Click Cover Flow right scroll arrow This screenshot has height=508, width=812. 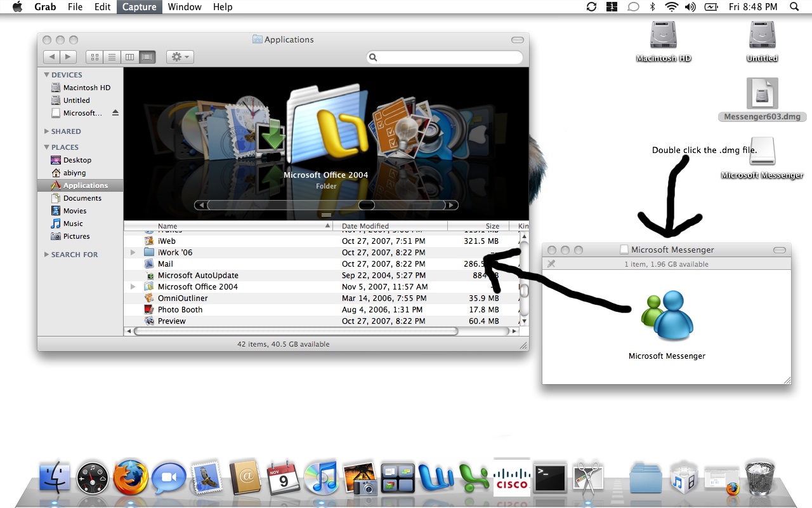(x=452, y=205)
